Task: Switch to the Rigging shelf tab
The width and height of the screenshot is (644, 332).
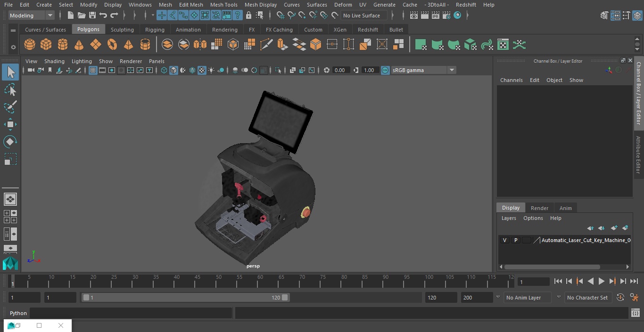Action: click(x=155, y=30)
